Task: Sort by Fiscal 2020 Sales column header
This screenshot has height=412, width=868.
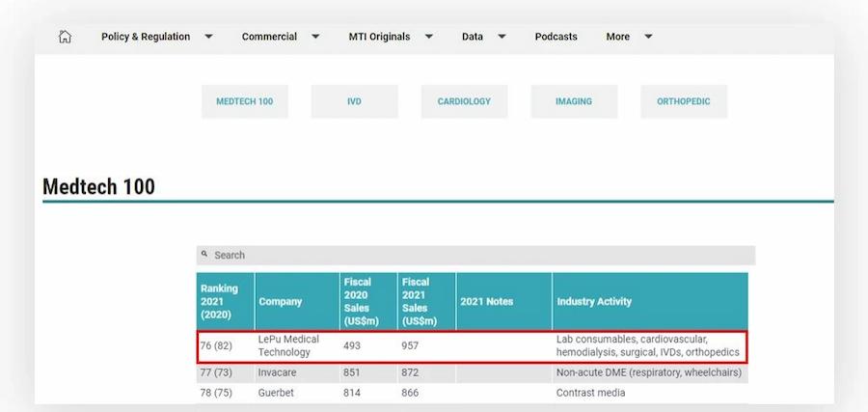Action: [368, 301]
